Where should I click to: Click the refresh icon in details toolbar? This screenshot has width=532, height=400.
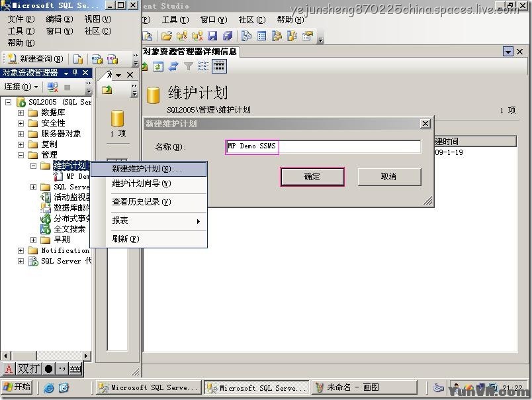point(158,66)
